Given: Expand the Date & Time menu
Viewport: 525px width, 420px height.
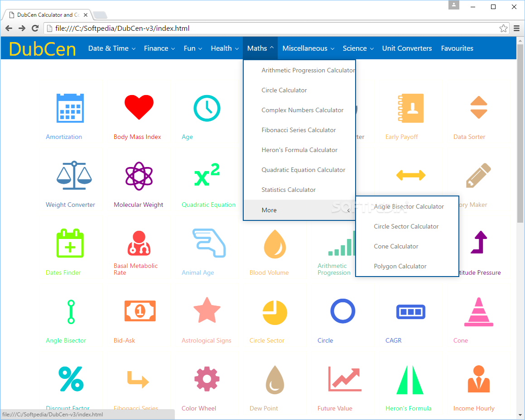Looking at the screenshot, I should point(112,48).
